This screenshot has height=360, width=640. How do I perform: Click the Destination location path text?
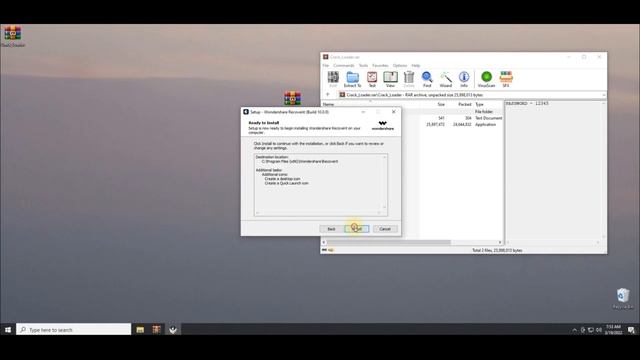pyautogui.click(x=300, y=161)
